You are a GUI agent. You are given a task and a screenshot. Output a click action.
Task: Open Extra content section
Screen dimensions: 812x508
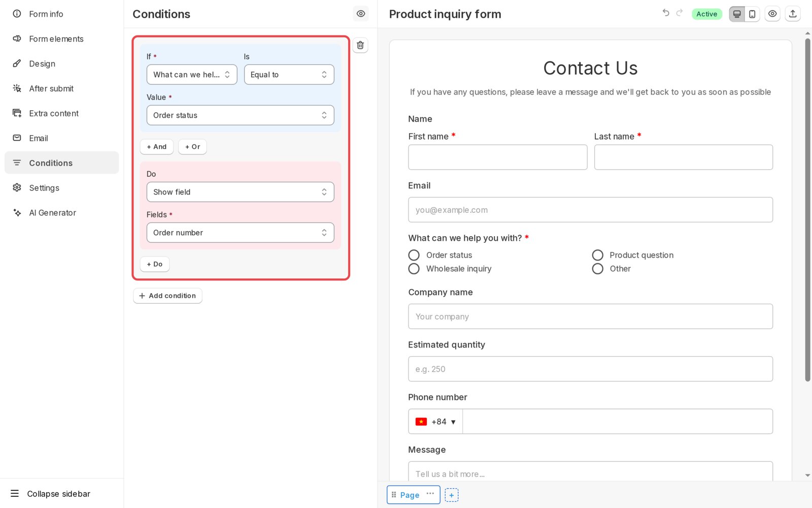click(x=62, y=113)
